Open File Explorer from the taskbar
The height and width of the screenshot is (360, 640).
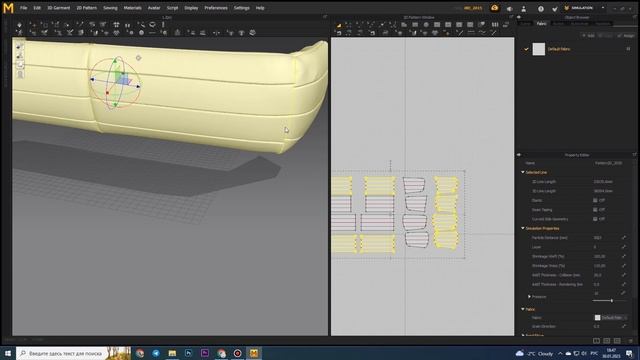pos(172,353)
